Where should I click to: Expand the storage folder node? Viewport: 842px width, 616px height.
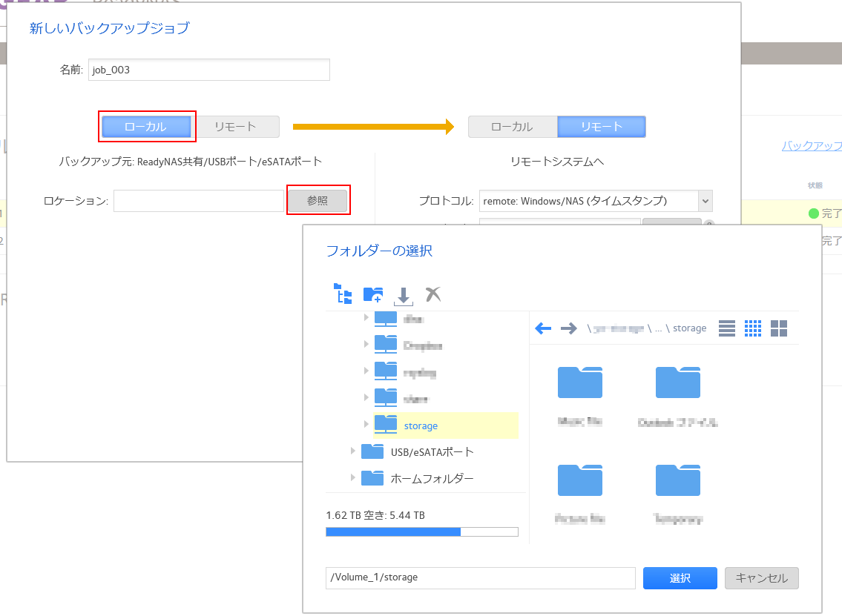click(366, 425)
